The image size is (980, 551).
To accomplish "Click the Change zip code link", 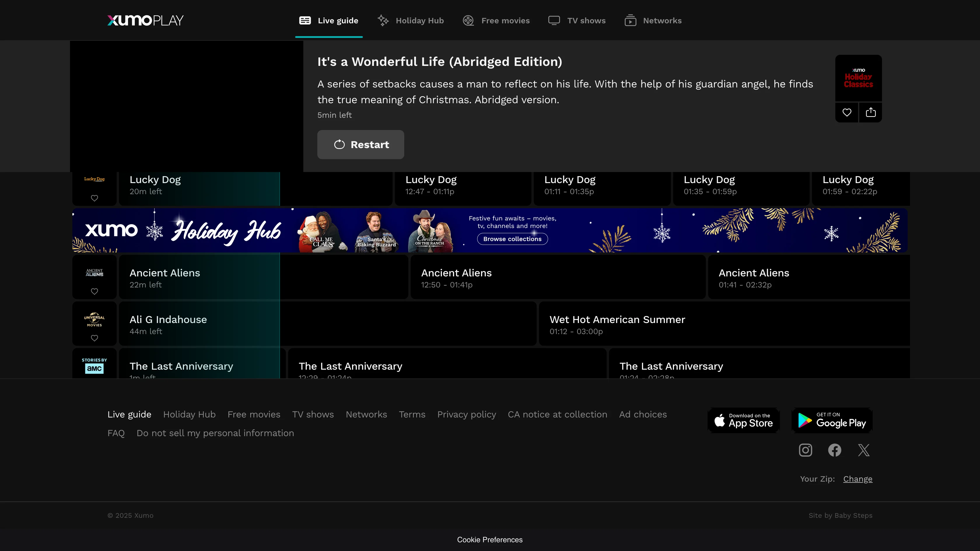I will [x=857, y=479].
